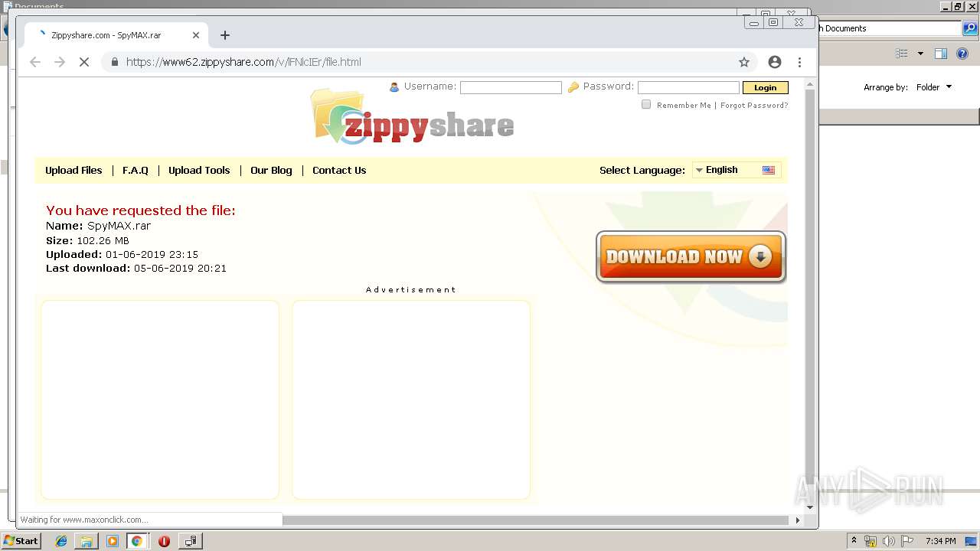Bookmark this page with the star icon
Screen dimensions: 980x551
(x=743, y=62)
